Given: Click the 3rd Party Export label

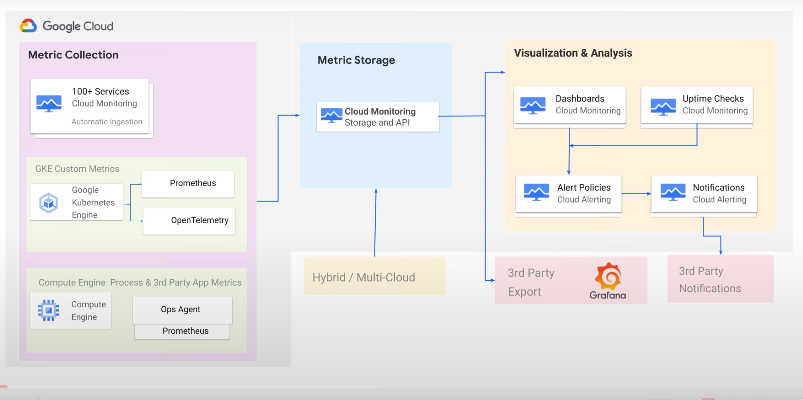Looking at the screenshot, I should coord(532,282).
